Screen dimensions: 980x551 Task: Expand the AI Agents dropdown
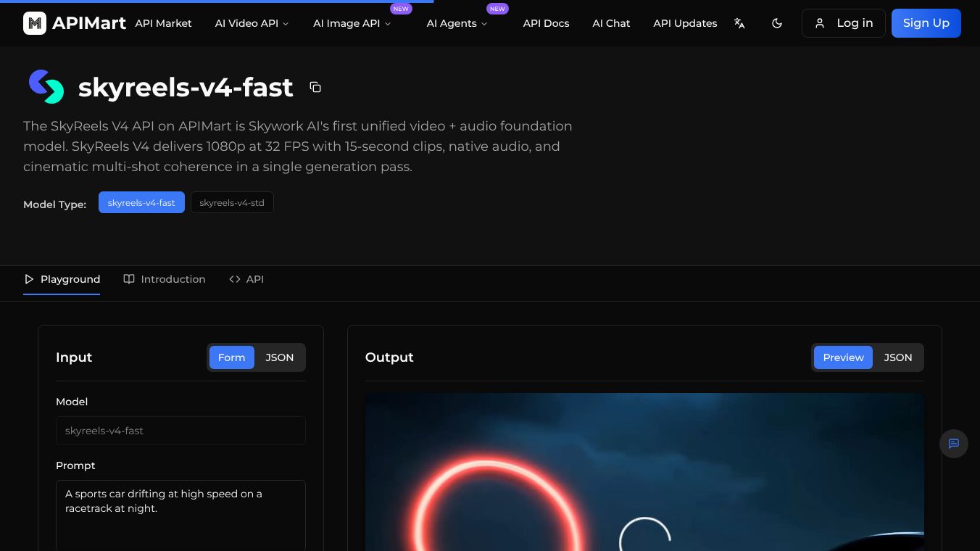click(x=457, y=23)
